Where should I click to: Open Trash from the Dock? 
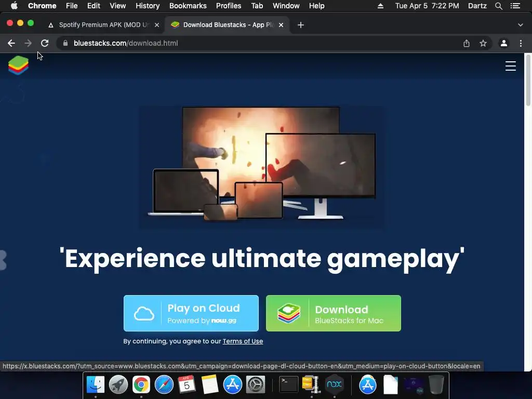click(436, 384)
